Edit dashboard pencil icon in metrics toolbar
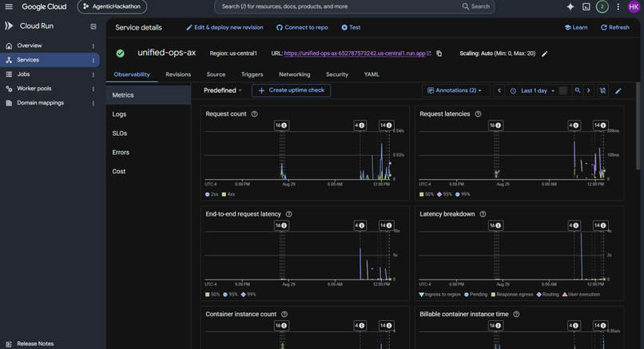 click(618, 91)
